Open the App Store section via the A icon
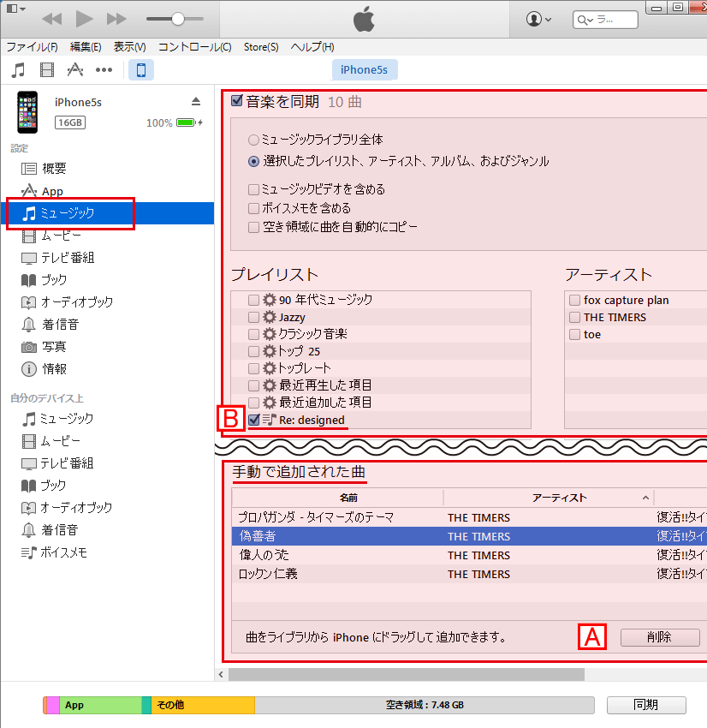The image size is (707, 728). tap(74, 69)
